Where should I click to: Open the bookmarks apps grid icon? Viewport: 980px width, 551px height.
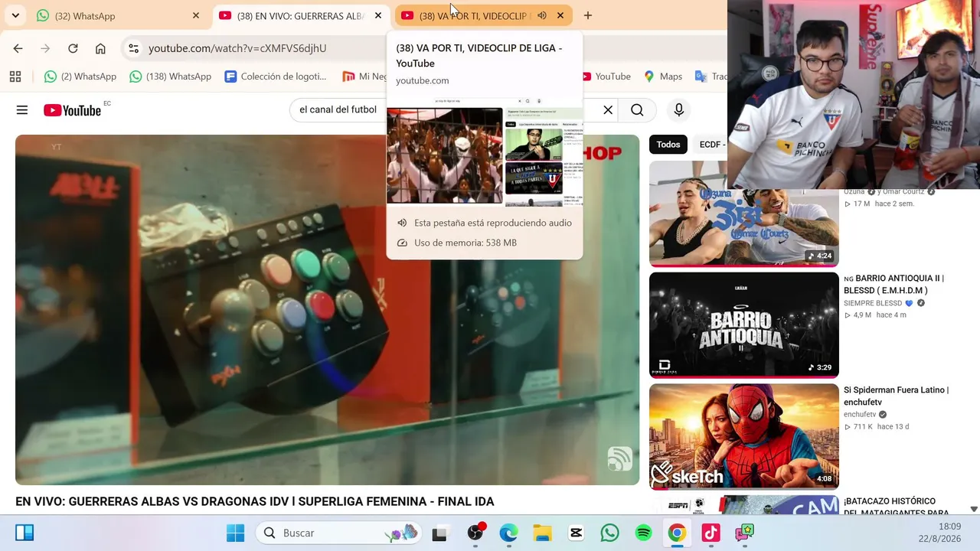pyautogui.click(x=15, y=77)
